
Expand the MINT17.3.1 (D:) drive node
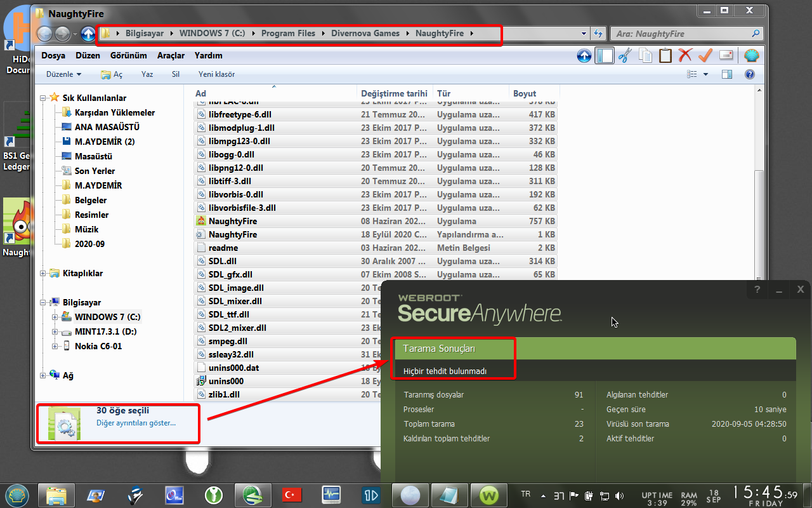[x=55, y=331]
